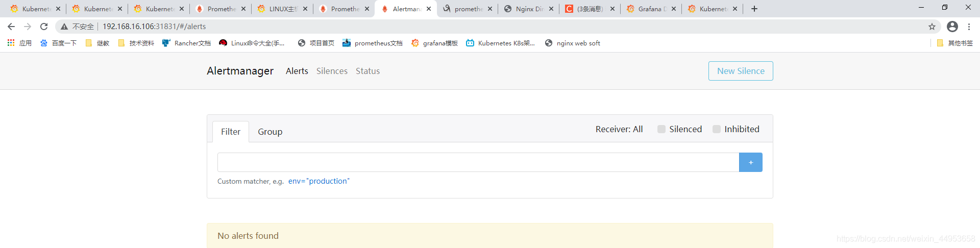Close the Nginx Dir tab
The width and height of the screenshot is (980, 248).
click(x=551, y=9)
